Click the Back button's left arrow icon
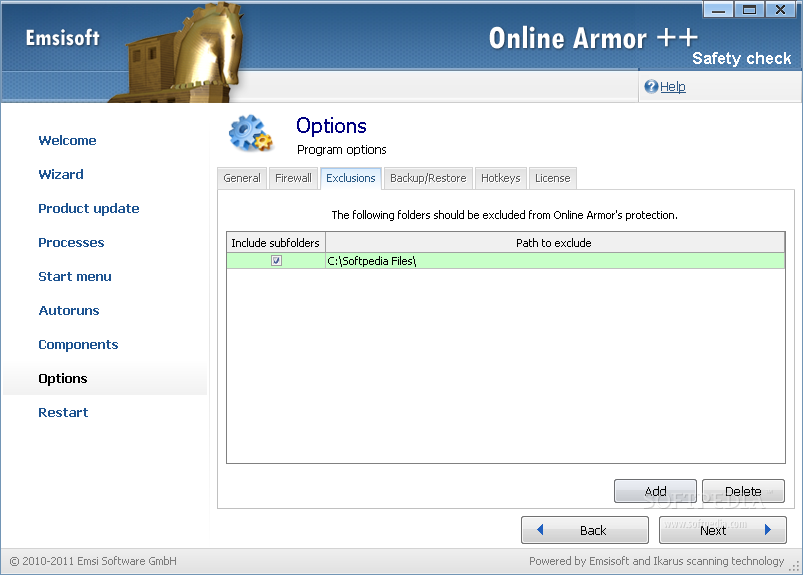The width and height of the screenshot is (803, 575). tap(540, 529)
